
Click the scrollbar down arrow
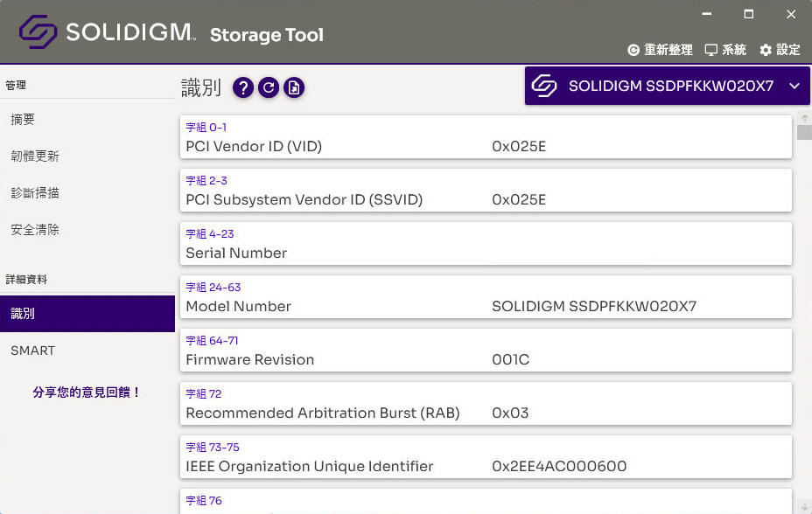[x=804, y=507]
